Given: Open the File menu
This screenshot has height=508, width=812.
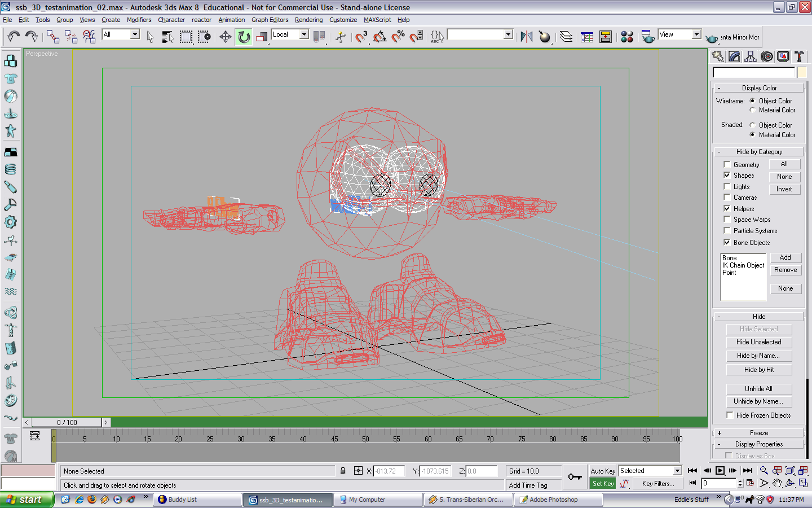Looking at the screenshot, I should tap(7, 20).
